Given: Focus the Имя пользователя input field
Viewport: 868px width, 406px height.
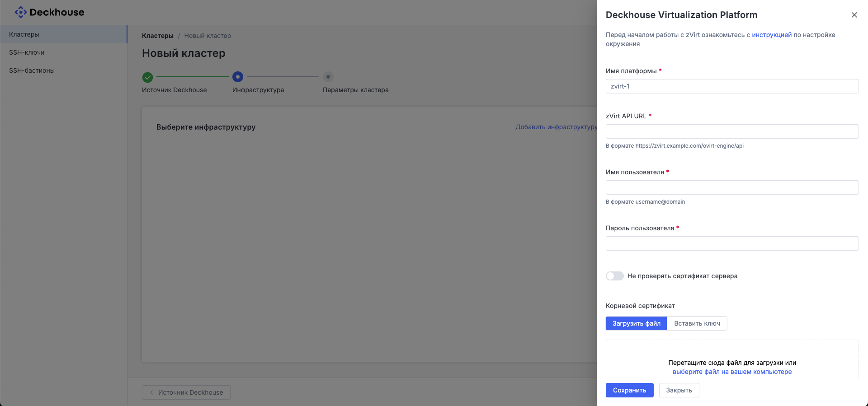Looking at the screenshot, I should pos(732,187).
